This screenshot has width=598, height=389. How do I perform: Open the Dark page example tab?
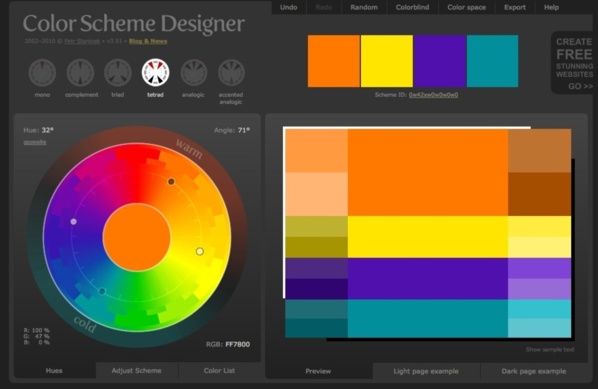click(x=534, y=371)
